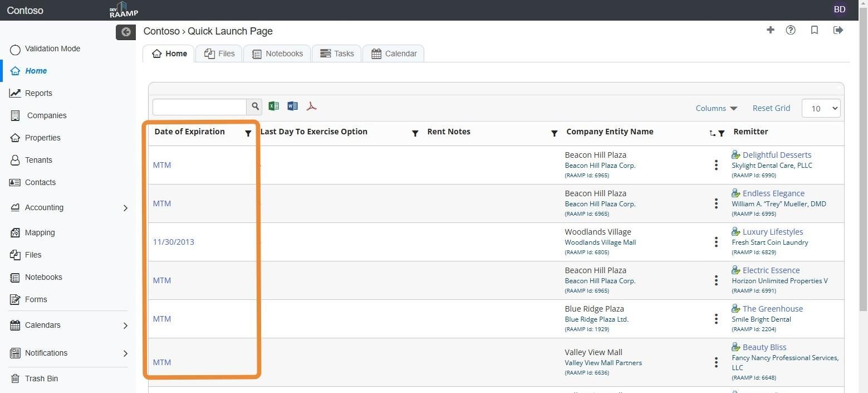This screenshot has width=868, height=393.
Task: Open the Electric Essence link
Action: (x=771, y=270)
